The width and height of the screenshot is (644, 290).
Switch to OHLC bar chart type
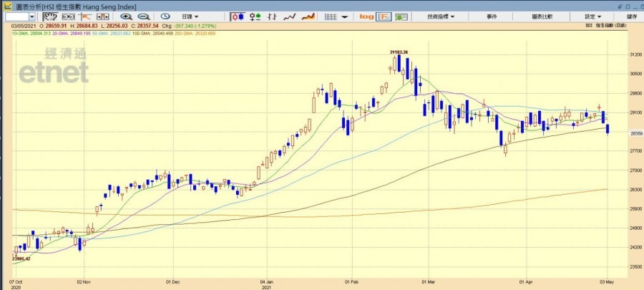(x=255, y=16)
